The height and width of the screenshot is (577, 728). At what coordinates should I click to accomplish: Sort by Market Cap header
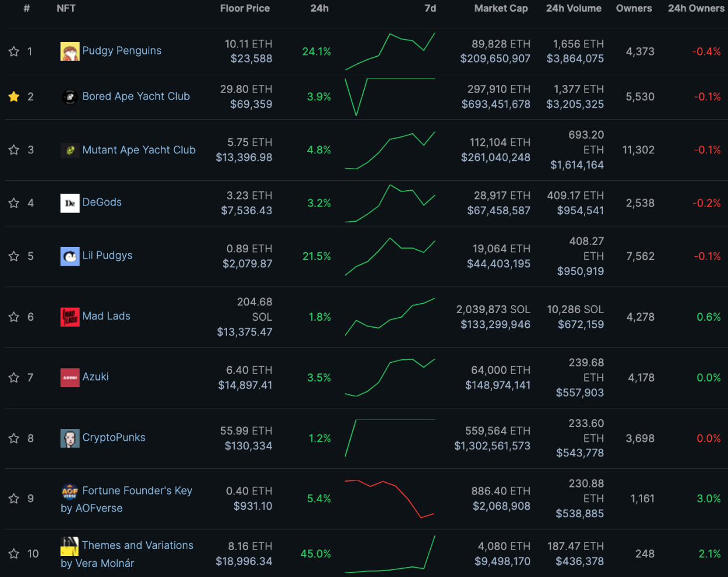pos(501,8)
